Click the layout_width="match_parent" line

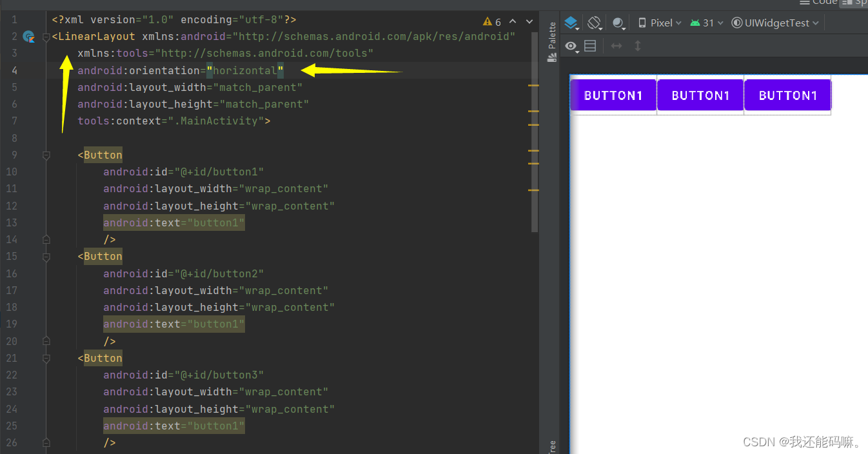190,87
